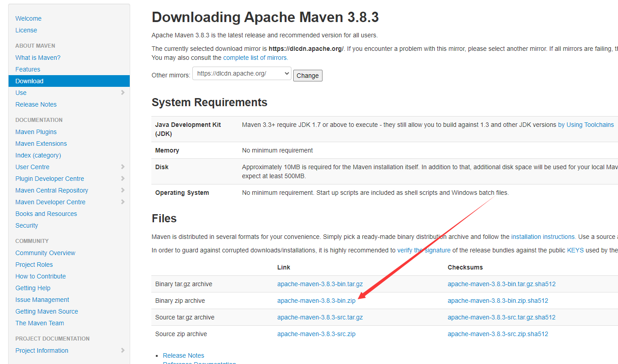Download apache-maven-3.8.3-src.zip

(317, 334)
